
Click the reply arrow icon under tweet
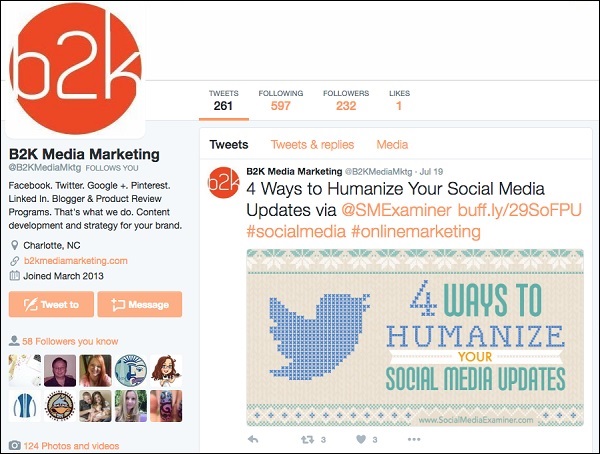tap(253, 439)
